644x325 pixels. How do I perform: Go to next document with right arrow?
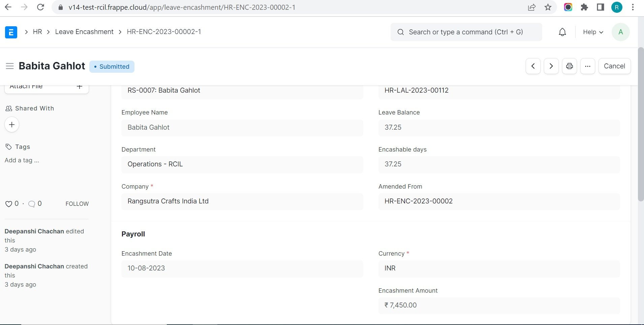coord(551,66)
